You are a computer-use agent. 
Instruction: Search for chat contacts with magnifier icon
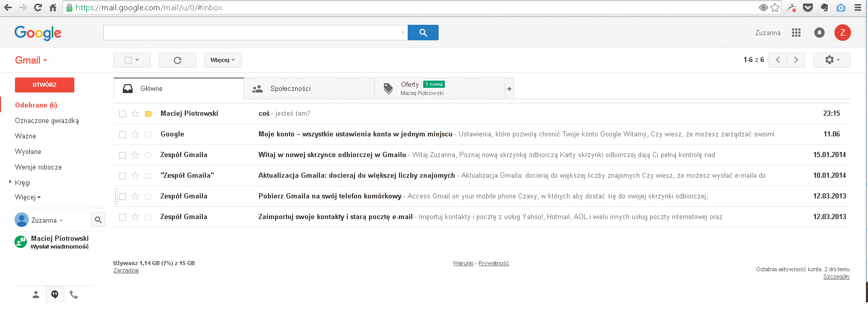98,220
